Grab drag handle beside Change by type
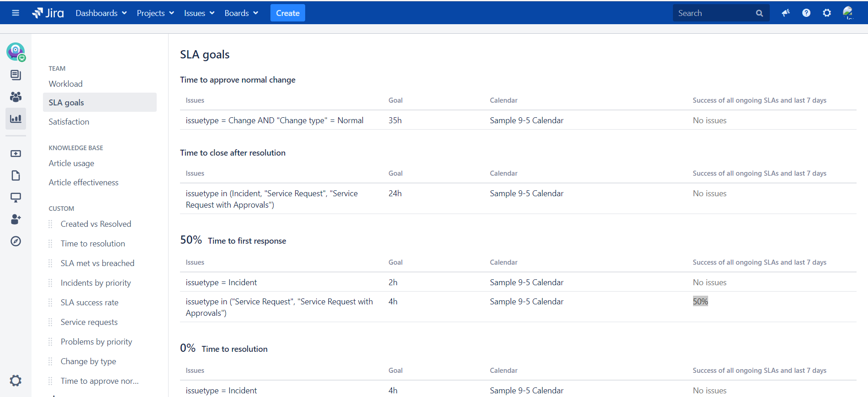 click(x=50, y=361)
